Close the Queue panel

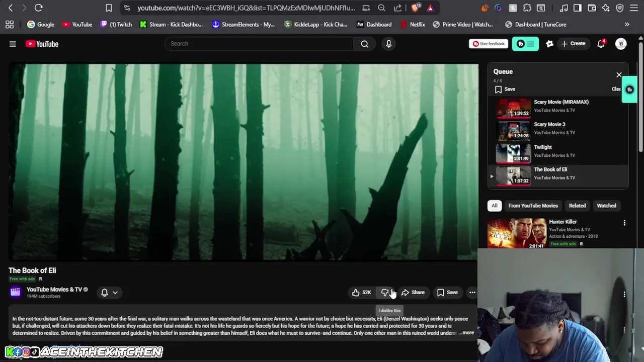(619, 74)
